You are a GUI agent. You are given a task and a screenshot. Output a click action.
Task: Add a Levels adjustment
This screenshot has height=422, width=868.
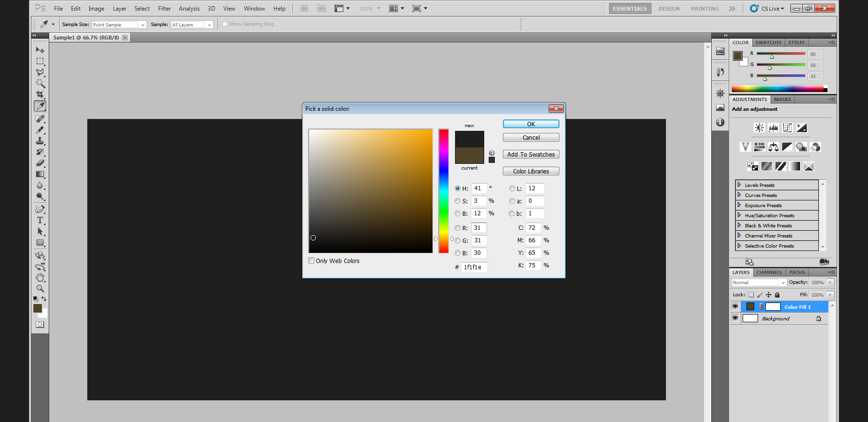point(773,128)
